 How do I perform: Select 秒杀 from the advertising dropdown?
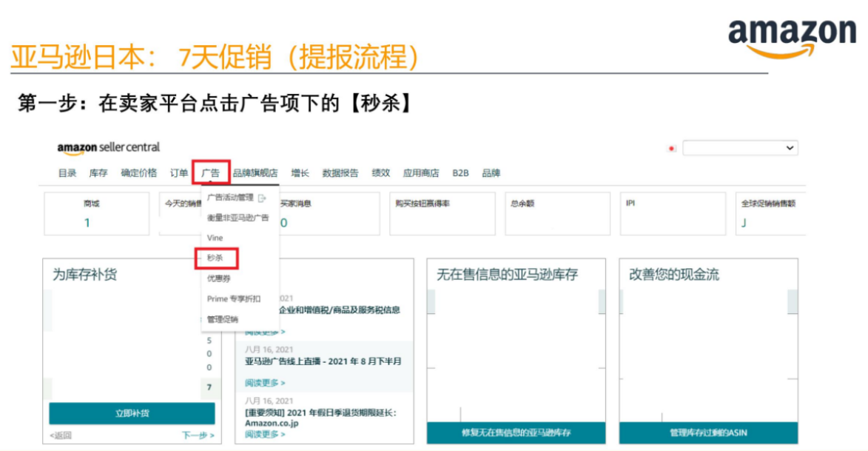[x=215, y=258]
